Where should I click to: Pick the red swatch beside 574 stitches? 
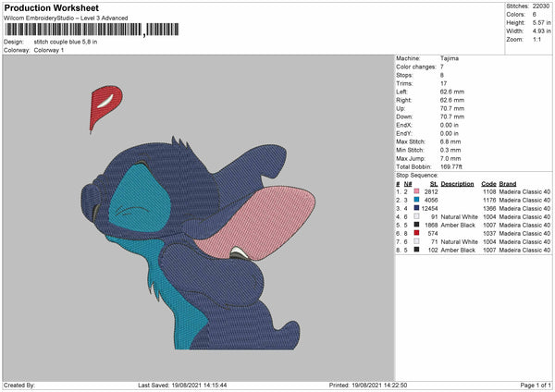point(416,233)
